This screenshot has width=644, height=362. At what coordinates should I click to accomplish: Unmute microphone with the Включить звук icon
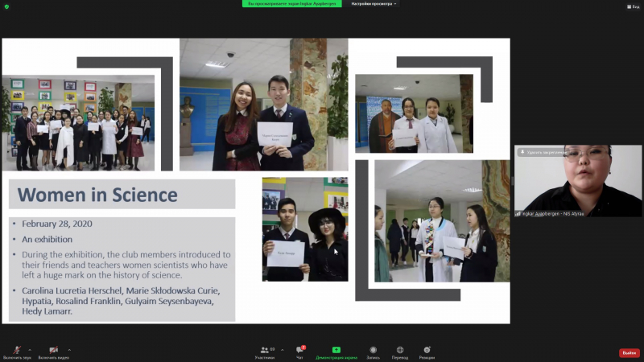18,350
